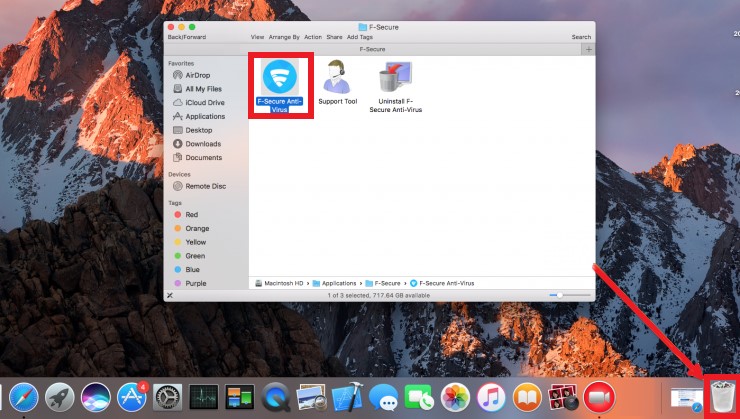Click Add Tags in toolbar

tap(360, 37)
